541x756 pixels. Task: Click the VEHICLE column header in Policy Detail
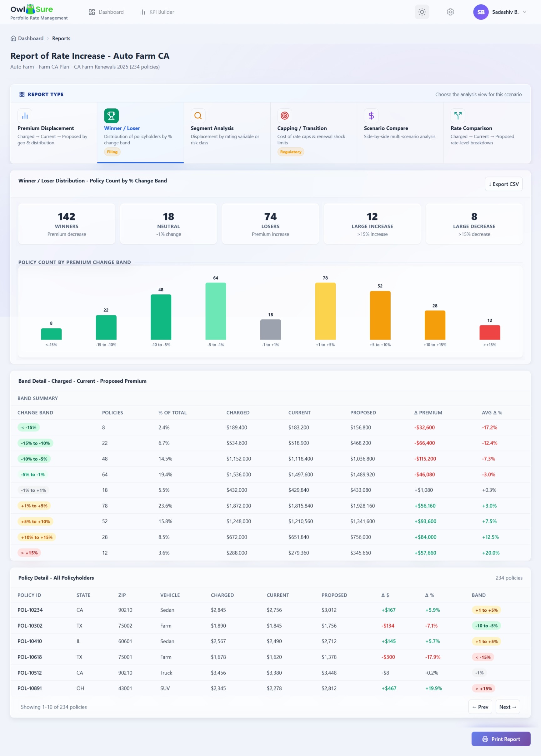(x=170, y=595)
